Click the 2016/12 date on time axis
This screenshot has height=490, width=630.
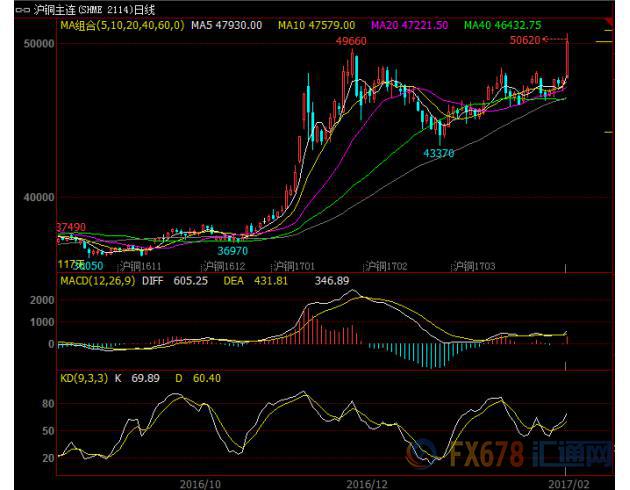365,481
